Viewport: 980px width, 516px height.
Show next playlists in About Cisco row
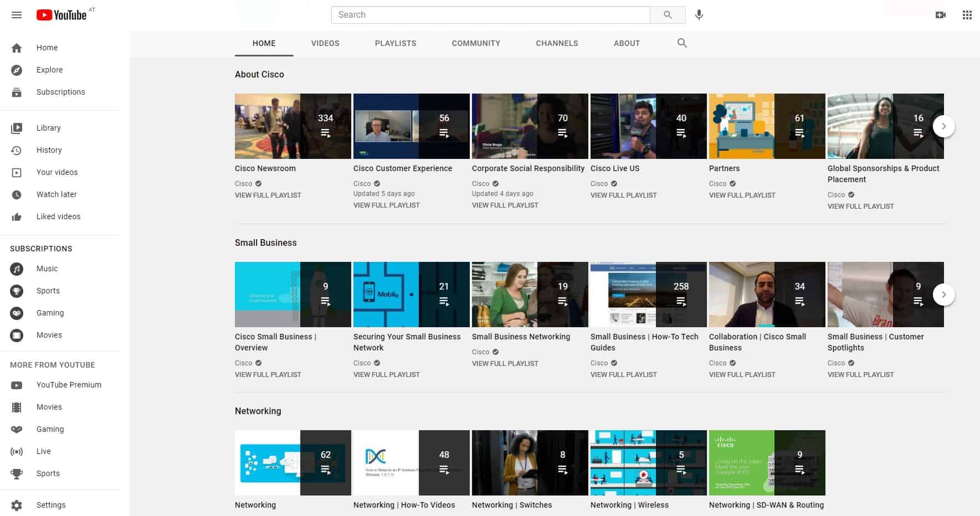[944, 126]
